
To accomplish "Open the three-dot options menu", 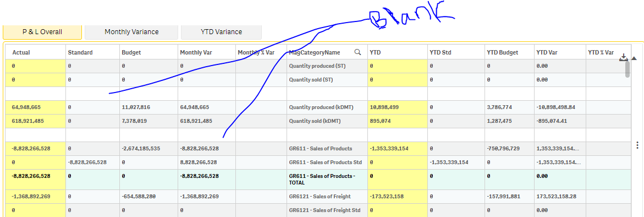I will 637,145.
